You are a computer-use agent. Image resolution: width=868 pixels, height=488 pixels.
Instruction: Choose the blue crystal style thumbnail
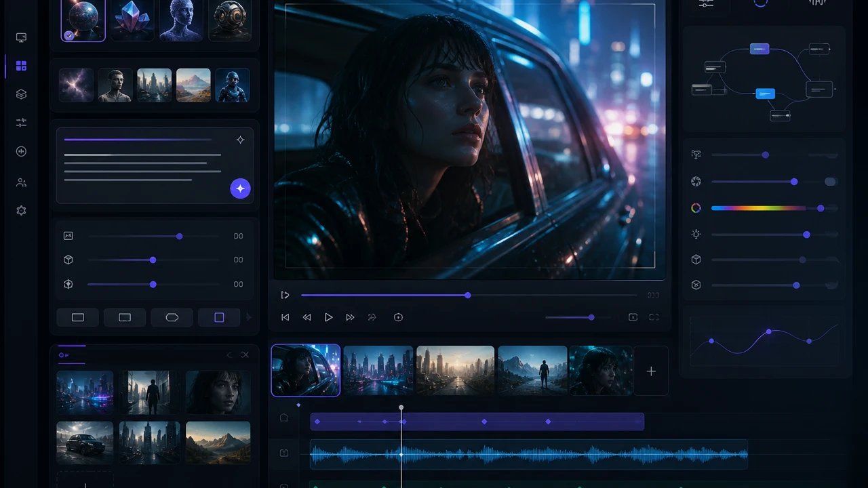click(x=132, y=20)
